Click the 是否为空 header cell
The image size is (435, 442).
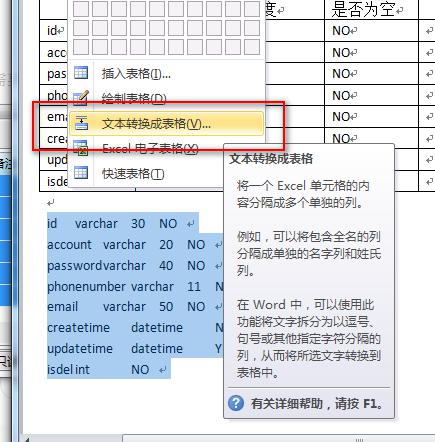[x=371, y=9]
